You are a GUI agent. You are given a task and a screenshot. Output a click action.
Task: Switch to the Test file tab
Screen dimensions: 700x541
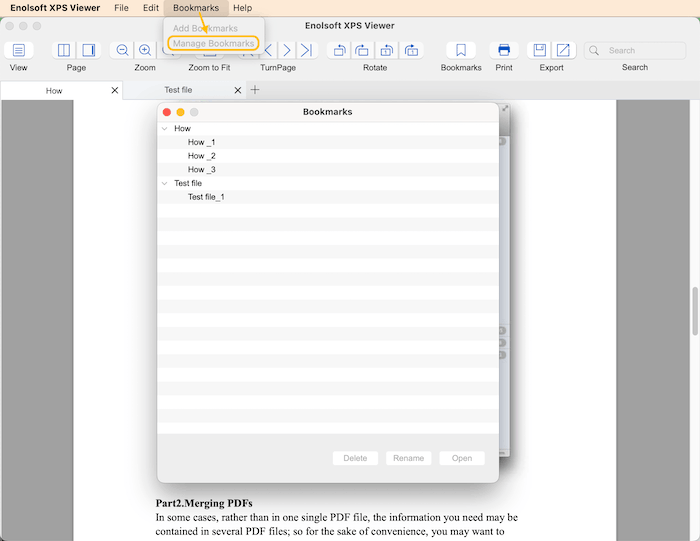[178, 90]
